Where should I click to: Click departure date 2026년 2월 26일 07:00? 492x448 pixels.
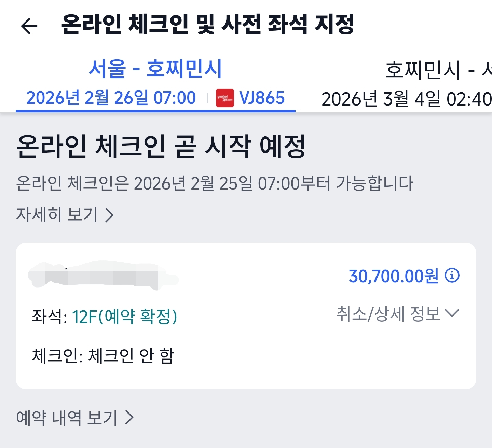111,98
